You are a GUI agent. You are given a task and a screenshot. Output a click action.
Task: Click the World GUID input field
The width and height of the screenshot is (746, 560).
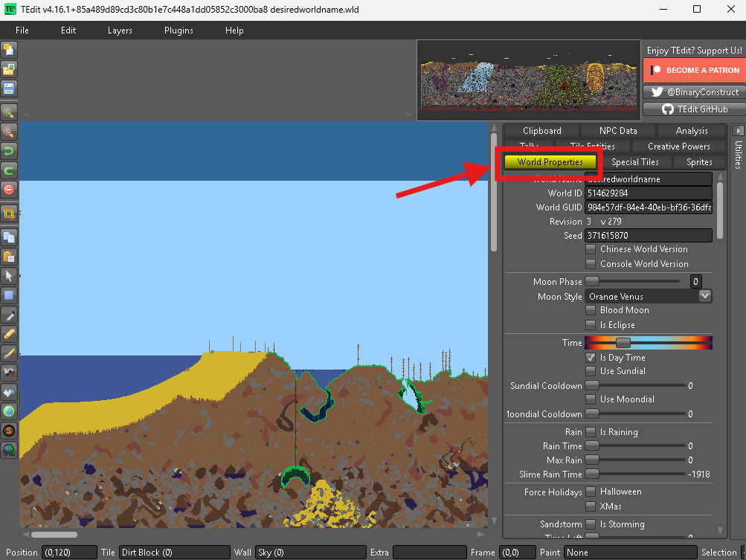[x=649, y=207]
